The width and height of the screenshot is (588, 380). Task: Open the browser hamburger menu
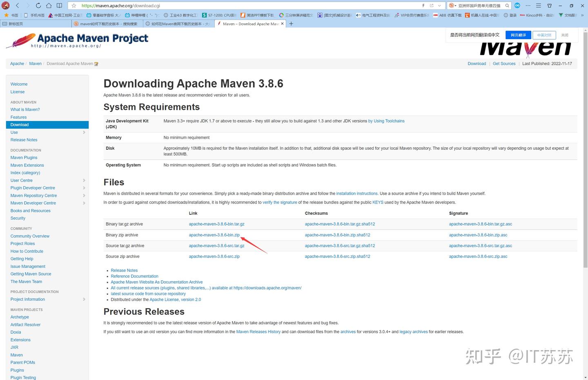pos(538,5)
